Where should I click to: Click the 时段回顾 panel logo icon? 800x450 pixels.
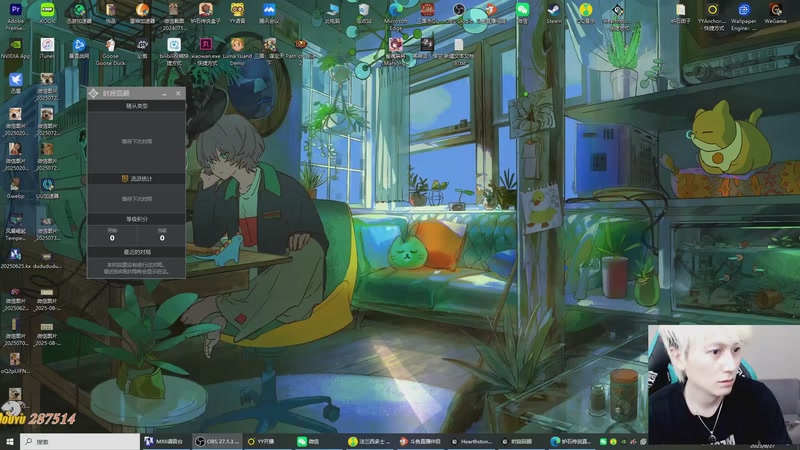[93, 93]
